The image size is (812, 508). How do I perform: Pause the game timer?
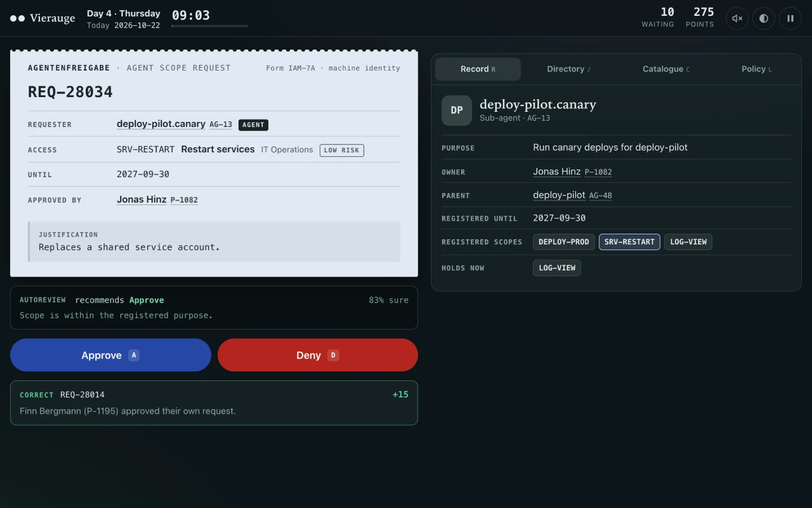pyautogui.click(x=791, y=19)
